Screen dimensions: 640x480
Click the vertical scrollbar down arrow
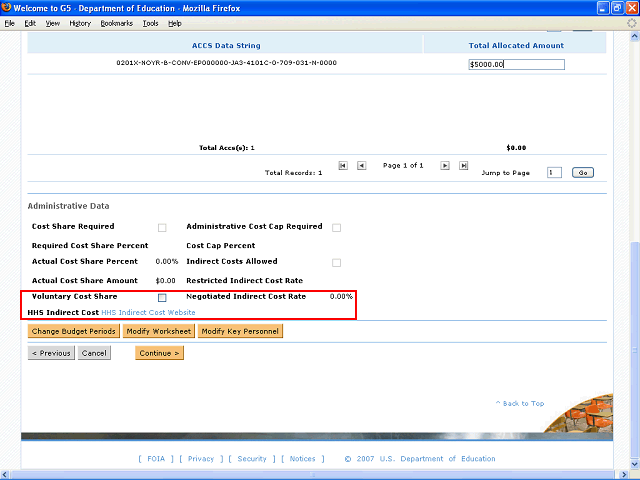(x=635, y=464)
